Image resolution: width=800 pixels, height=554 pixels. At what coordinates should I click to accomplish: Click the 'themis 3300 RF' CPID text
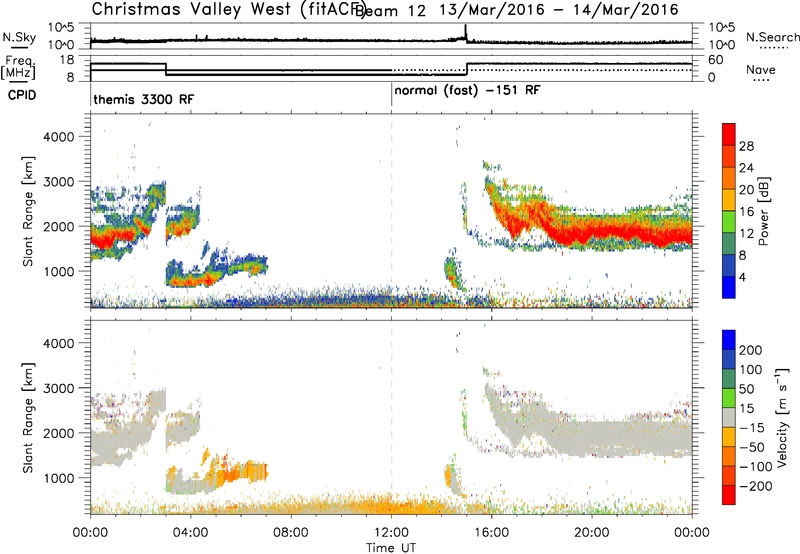pyautogui.click(x=143, y=99)
